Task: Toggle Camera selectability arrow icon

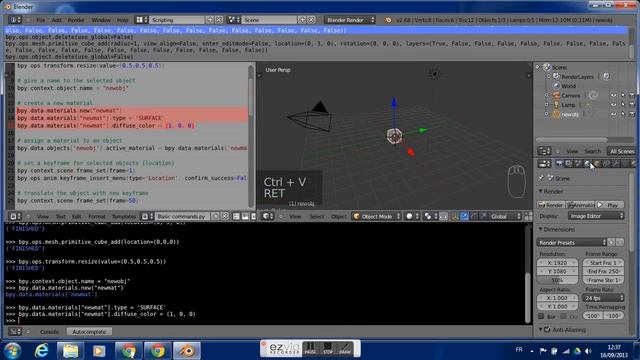Action: [x=623, y=96]
